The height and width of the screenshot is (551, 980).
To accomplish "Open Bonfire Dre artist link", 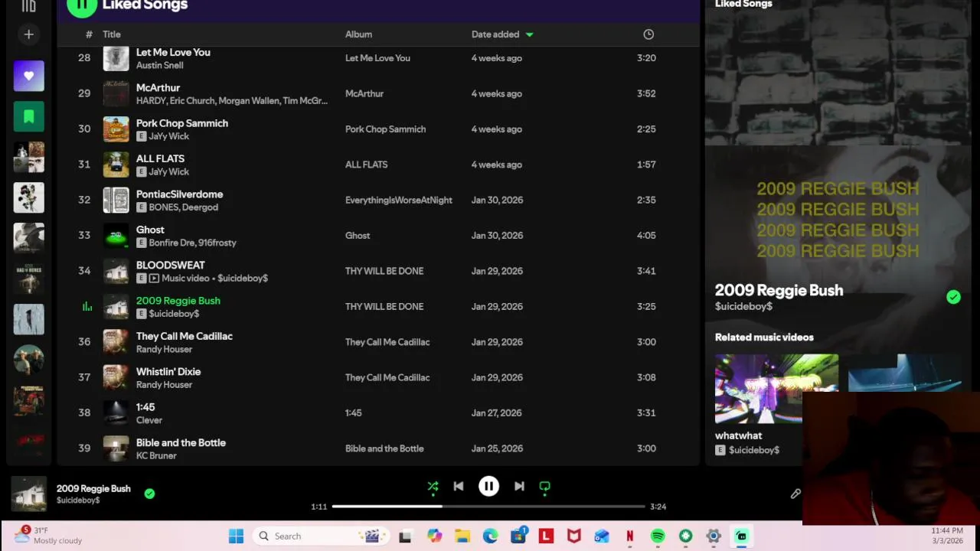I will click(x=172, y=243).
